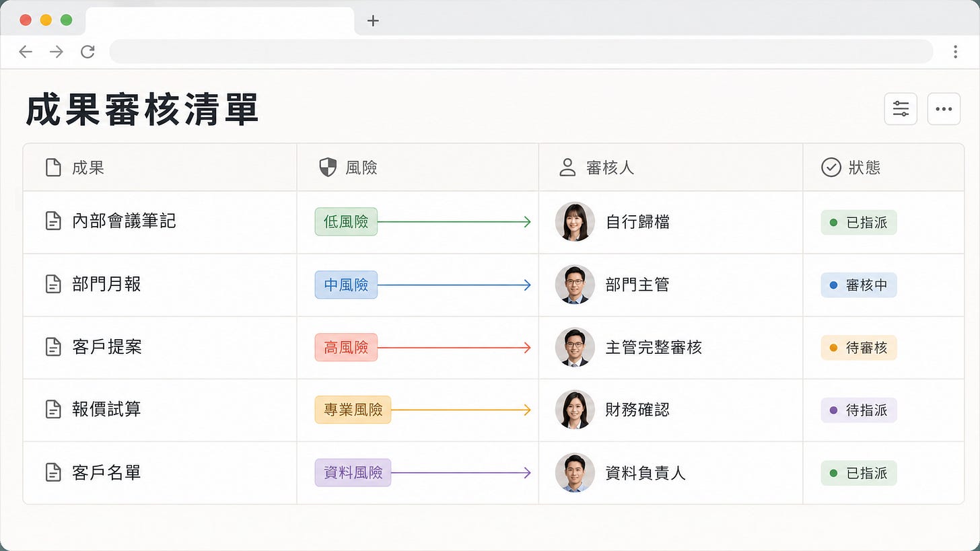Click 已指派 status in 內部會議筆記 row
Viewport: 980px width, 551px height.
click(x=859, y=222)
